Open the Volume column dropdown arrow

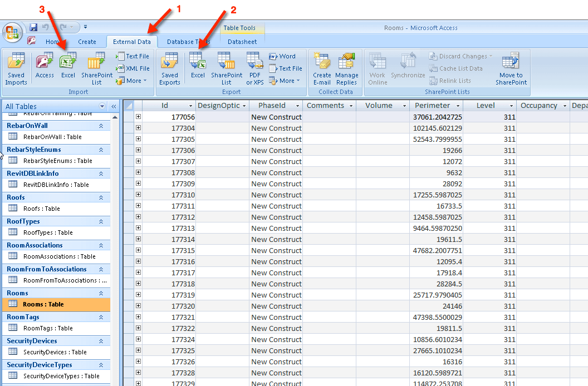pyautogui.click(x=404, y=106)
